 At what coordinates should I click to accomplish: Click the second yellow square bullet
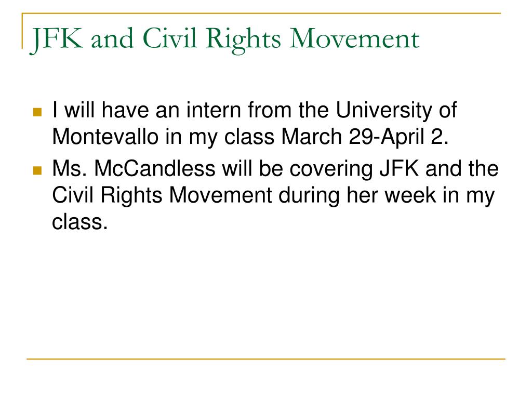pos(37,170)
